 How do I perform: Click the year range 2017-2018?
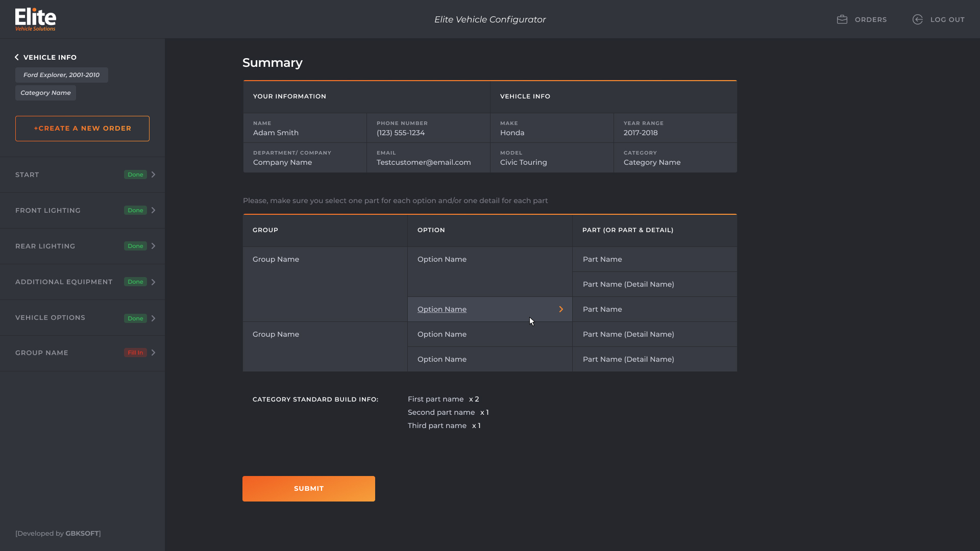(x=641, y=133)
